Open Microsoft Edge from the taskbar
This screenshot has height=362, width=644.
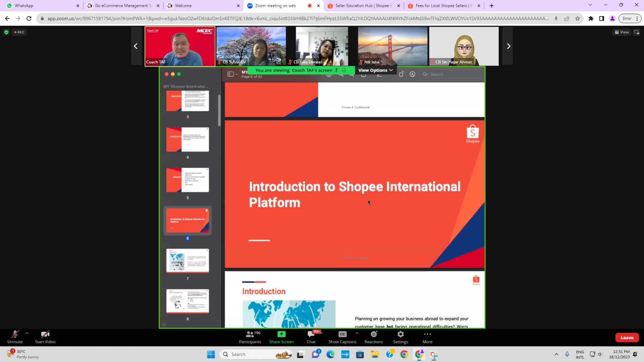pyautogui.click(x=330, y=354)
